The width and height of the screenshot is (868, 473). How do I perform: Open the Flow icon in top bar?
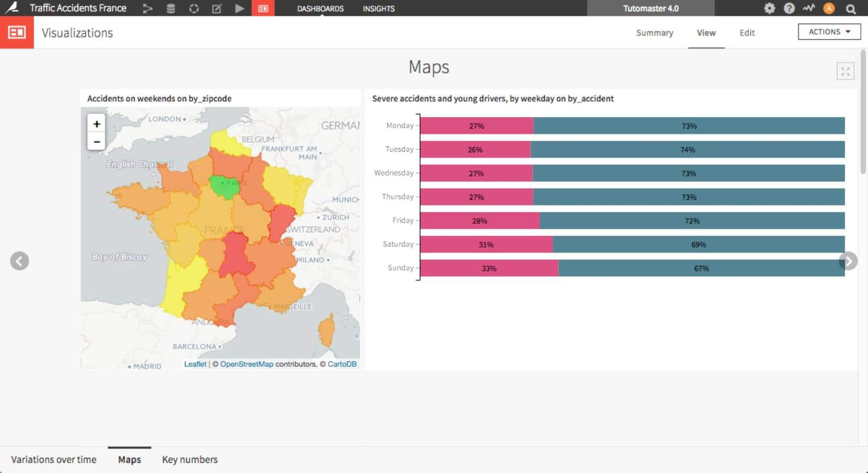(148, 8)
